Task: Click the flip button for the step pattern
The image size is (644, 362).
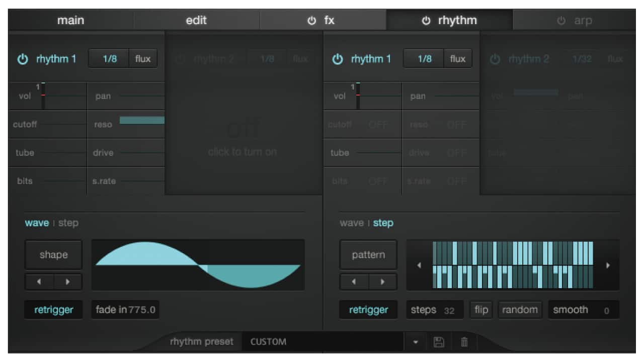Action: click(x=481, y=310)
